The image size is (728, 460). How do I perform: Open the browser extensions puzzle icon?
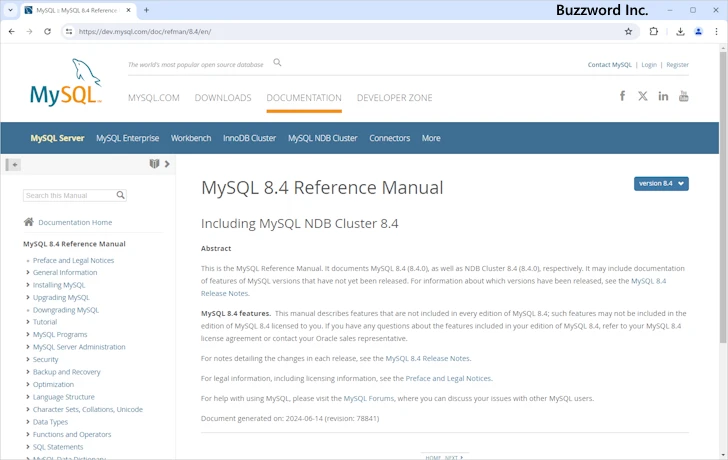coord(654,31)
